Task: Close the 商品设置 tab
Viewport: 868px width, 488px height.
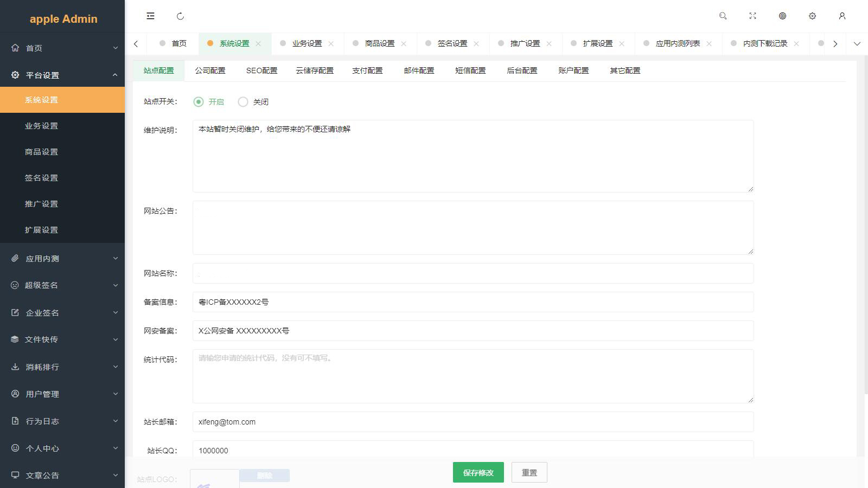Action: pyautogui.click(x=404, y=43)
